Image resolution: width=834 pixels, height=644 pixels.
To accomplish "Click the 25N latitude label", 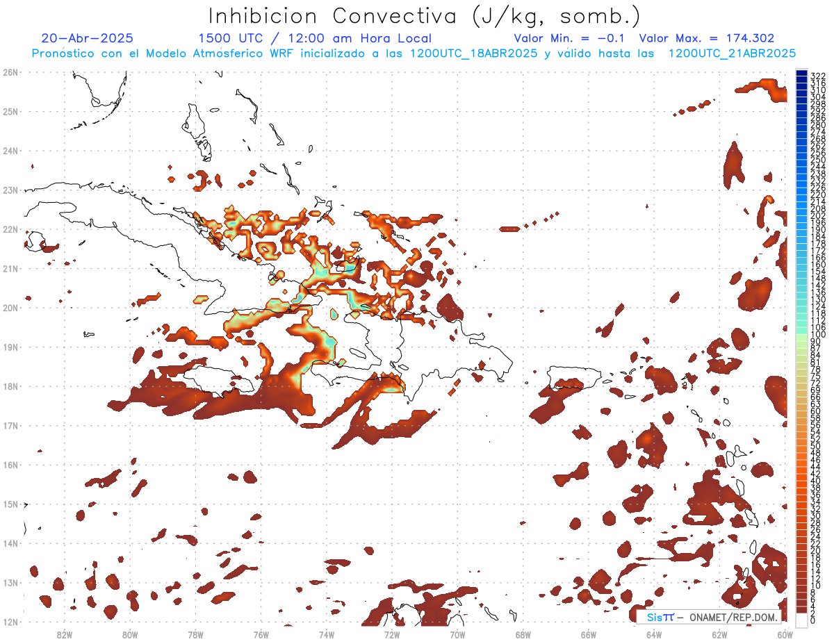I will [10, 111].
